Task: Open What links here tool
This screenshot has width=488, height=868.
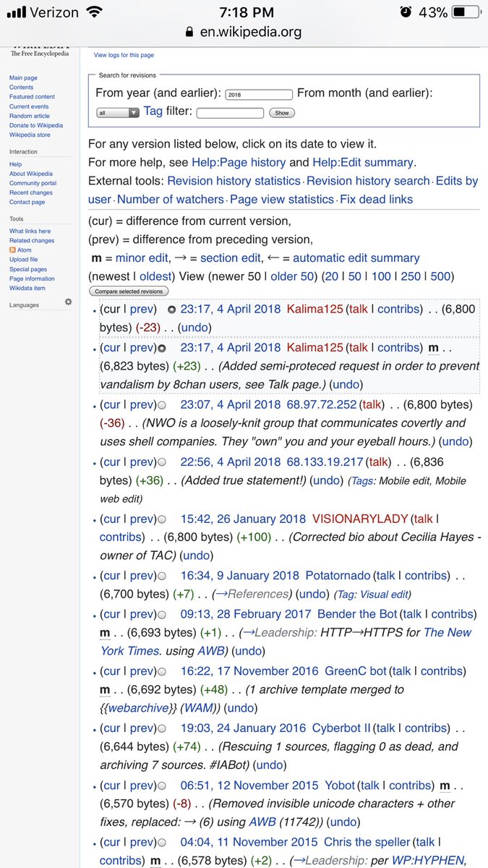Action: [x=30, y=231]
